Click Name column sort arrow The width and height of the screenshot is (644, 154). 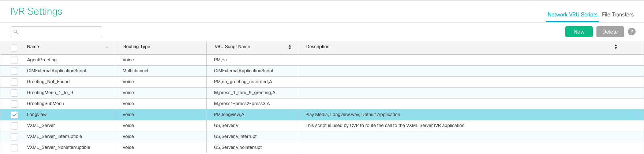pyautogui.click(x=107, y=47)
